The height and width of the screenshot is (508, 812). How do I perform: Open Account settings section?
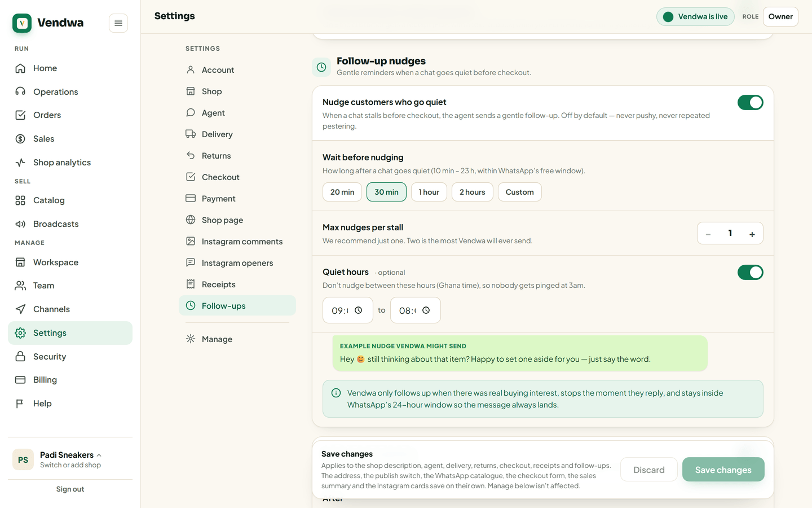237,70
